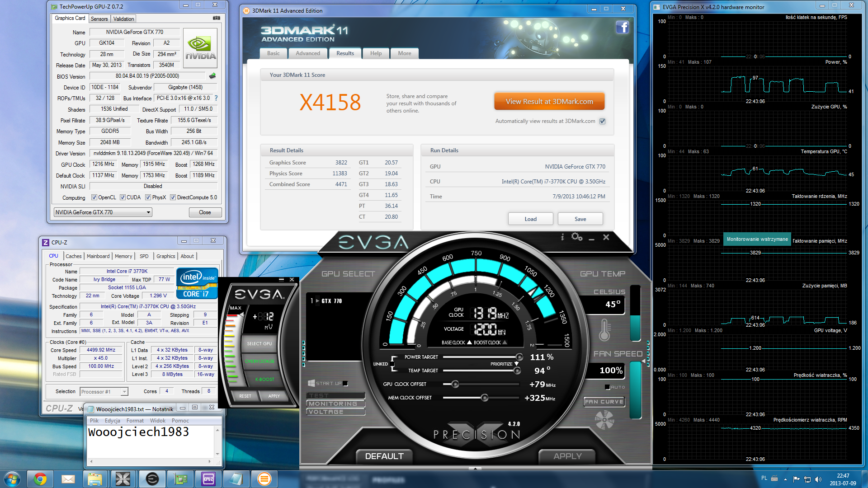The image size is (868, 488).
Task: Open the Processor #1 selection dropdown
Action: [104, 392]
